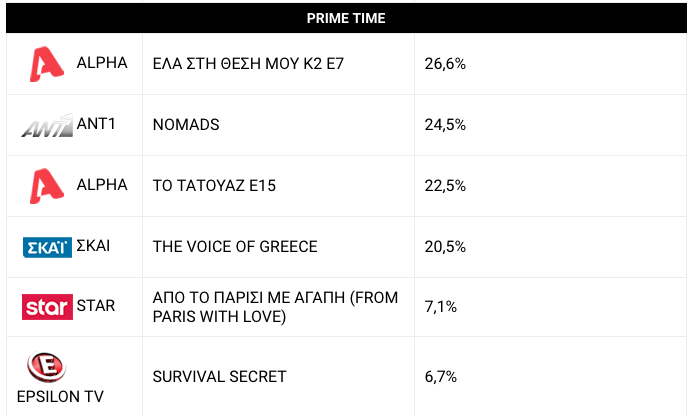Viewport: 693px width, 416px height.
Task: Click the ANT1 channel logo
Action: (47, 125)
